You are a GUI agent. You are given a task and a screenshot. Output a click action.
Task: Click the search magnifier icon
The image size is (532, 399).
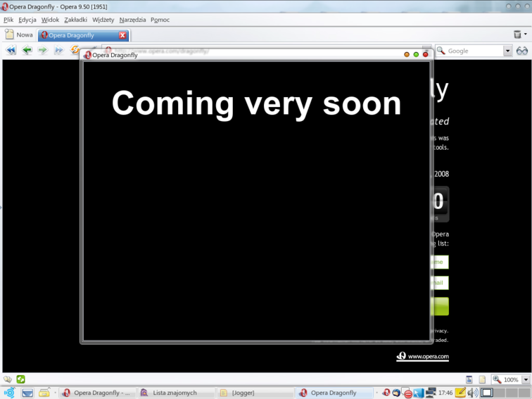441,51
